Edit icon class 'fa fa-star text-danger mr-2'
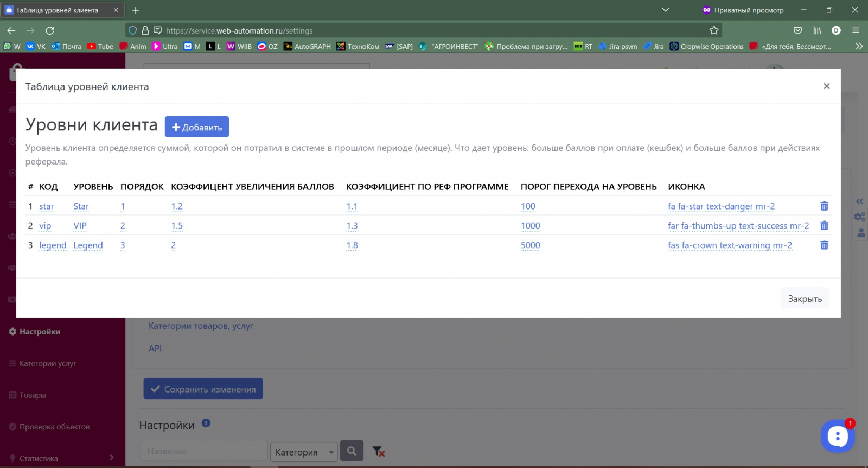 721,206
